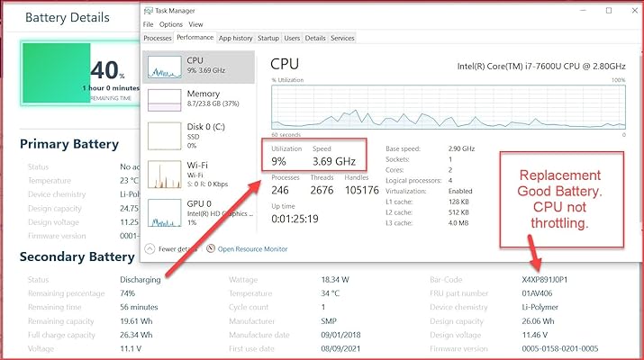Click the 0:01:25:19 up time value
This screenshot has width=644, height=360.
click(x=295, y=219)
